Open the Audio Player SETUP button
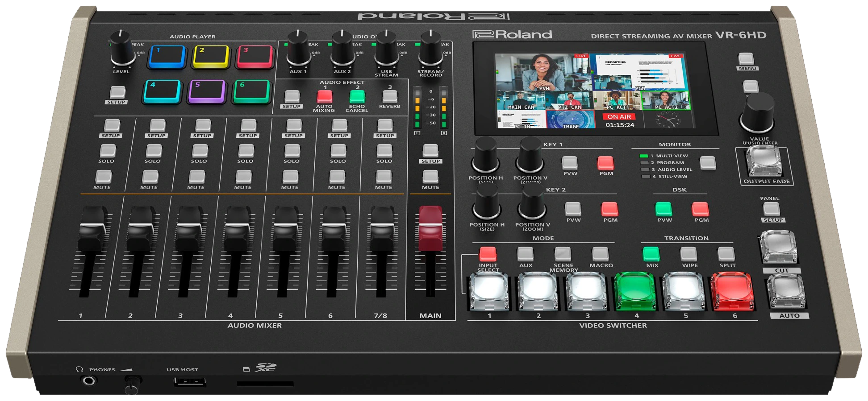This screenshot has height=401, width=868. [x=117, y=92]
